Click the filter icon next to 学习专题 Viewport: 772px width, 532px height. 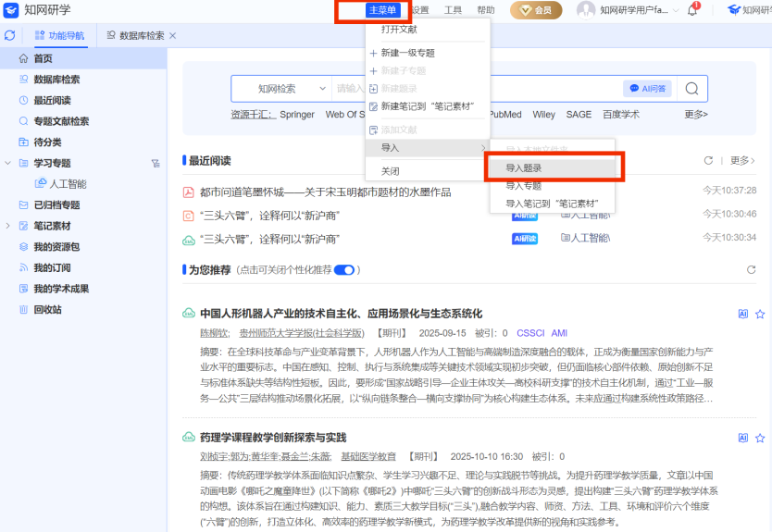pyautogui.click(x=156, y=163)
